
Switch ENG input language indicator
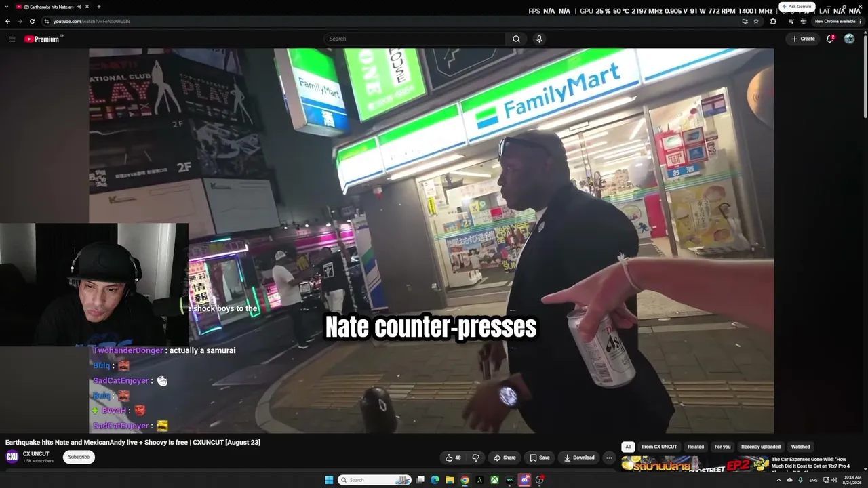point(813,480)
